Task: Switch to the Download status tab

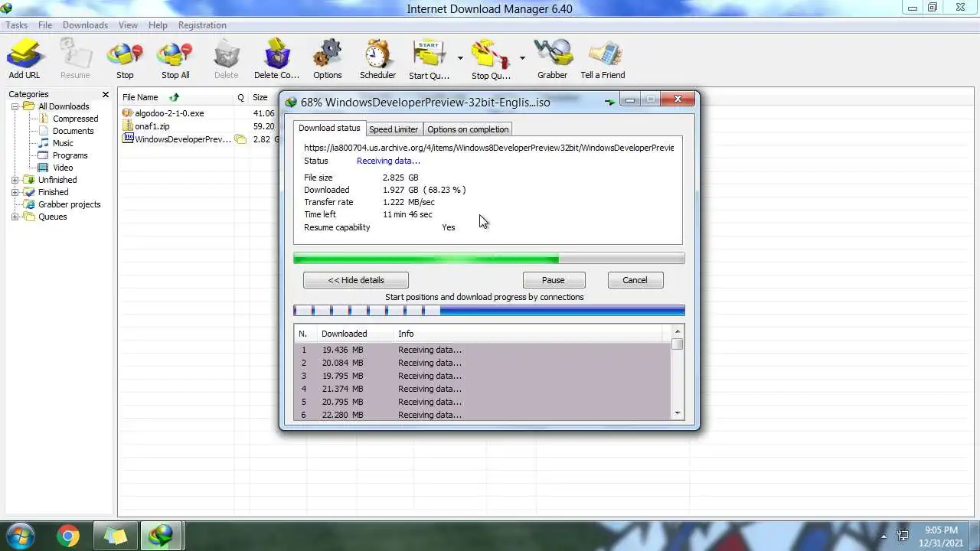Action: [329, 128]
